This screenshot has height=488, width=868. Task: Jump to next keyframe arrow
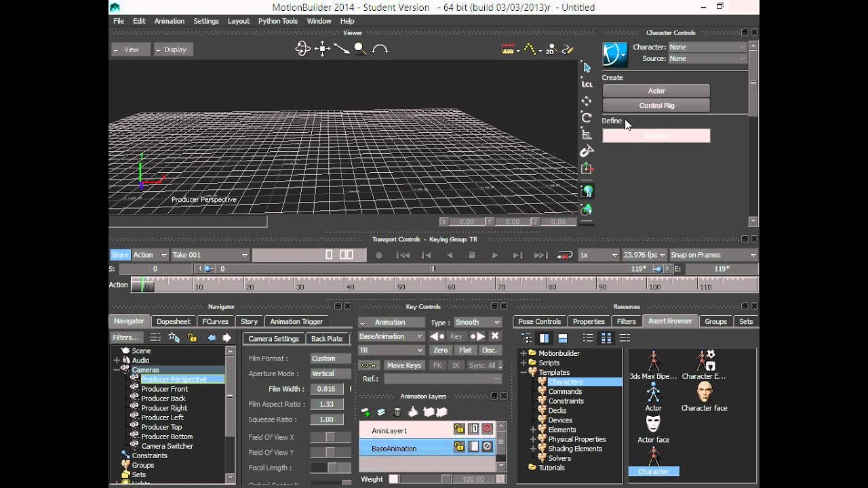[478, 336]
